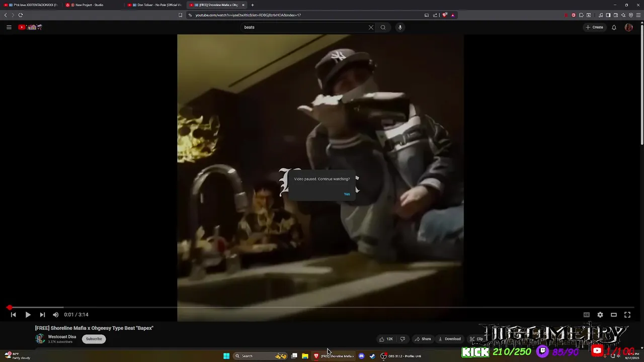
Task: Switch to the 'New Project - Studio' tab
Action: 93,5
